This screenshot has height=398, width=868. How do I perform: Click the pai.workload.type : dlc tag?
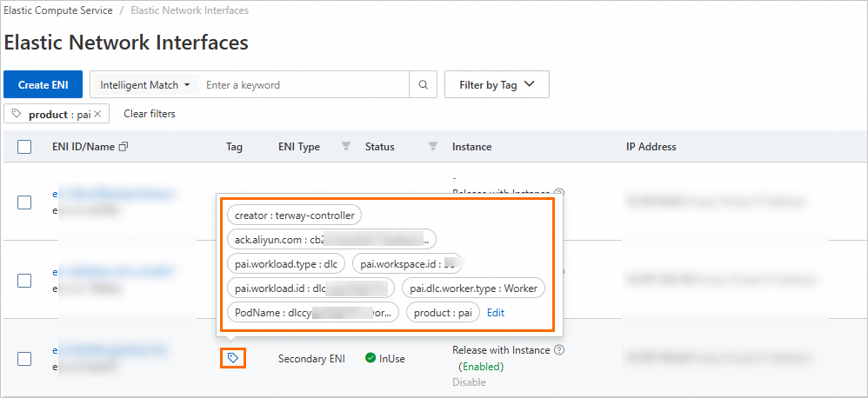pyautogui.click(x=286, y=263)
